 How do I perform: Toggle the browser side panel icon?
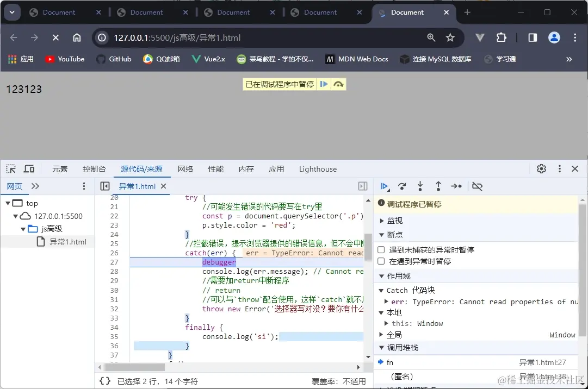pos(533,37)
